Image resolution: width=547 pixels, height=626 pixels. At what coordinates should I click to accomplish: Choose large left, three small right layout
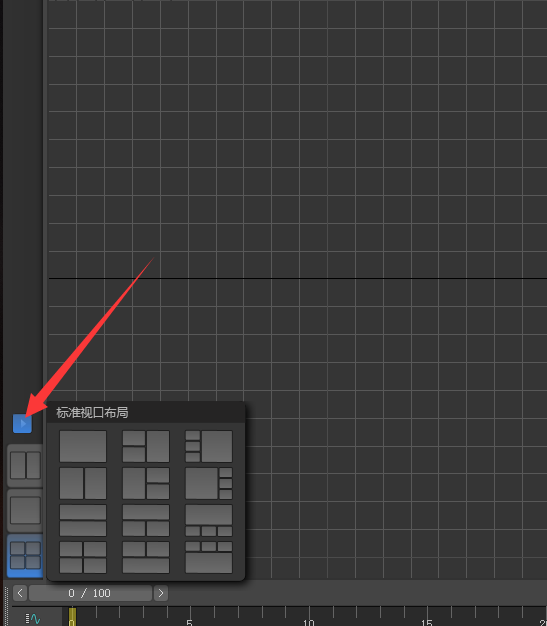click(209, 483)
